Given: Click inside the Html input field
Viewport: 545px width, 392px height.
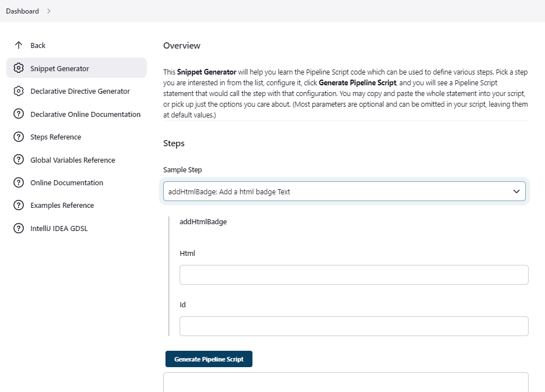Looking at the screenshot, I should 354,275.
